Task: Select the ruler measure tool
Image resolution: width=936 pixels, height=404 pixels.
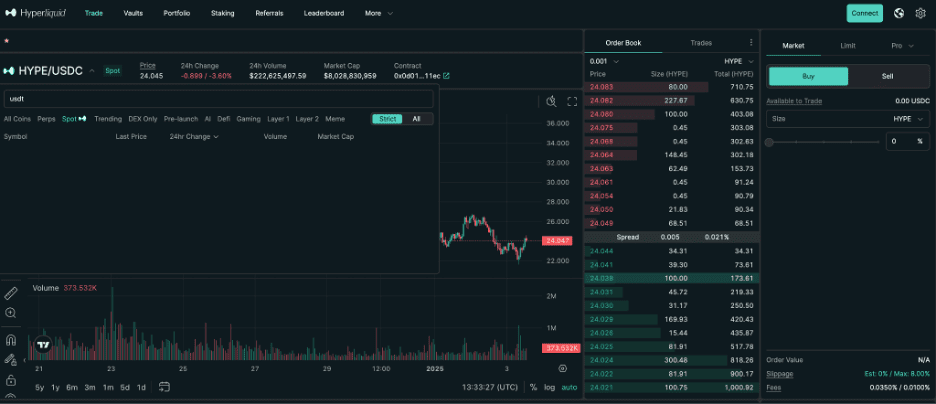Action: click(x=11, y=293)
